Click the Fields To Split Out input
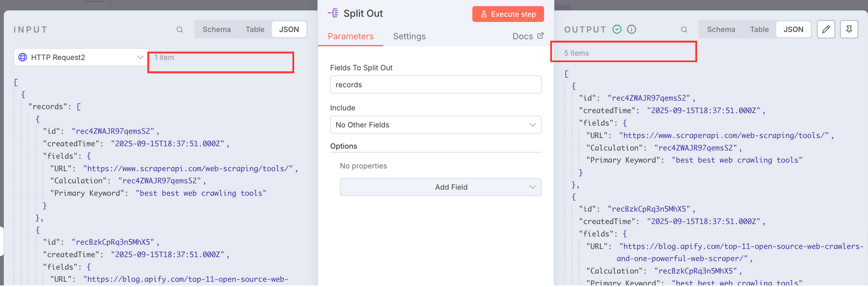This screenshot has width=868, height=287. [x=435, y=85]
